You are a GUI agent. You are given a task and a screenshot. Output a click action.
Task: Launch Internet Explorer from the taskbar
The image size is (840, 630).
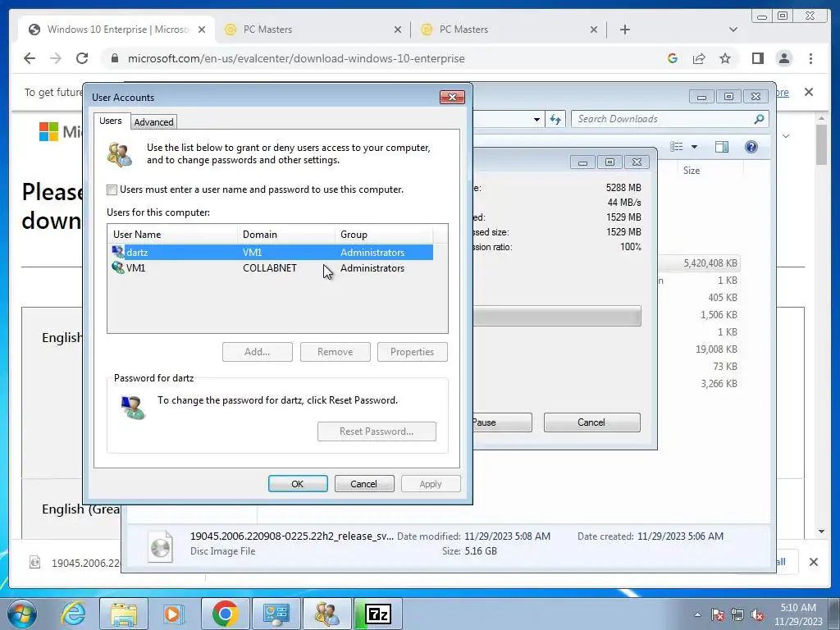pos(73,614)
